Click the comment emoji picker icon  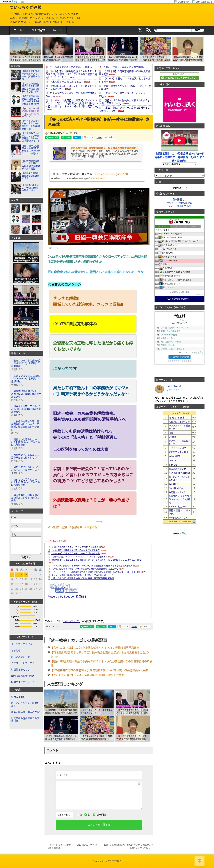(x=139, y=784)
